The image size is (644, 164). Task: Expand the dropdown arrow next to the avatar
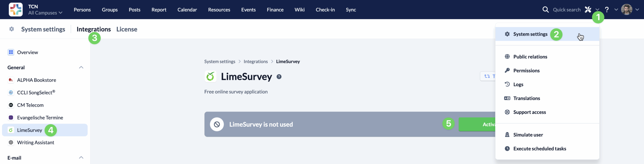637,10
